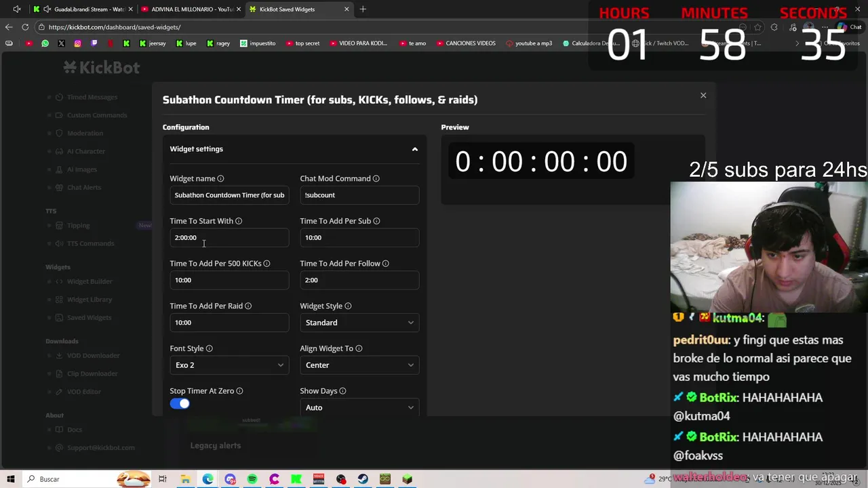Click the Time To Add Per 500 KICKs field
This screenshot has width=868, height=488.
[229, 280]
